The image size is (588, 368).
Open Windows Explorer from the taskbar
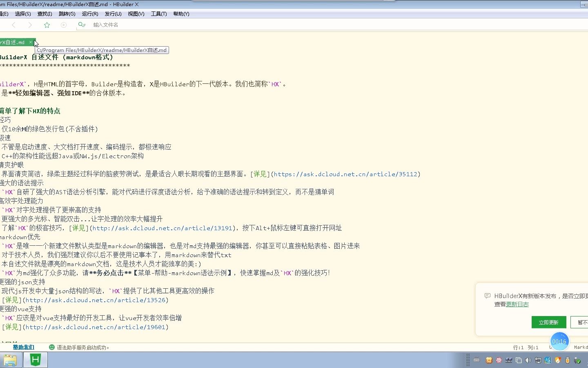coord(11,360)
